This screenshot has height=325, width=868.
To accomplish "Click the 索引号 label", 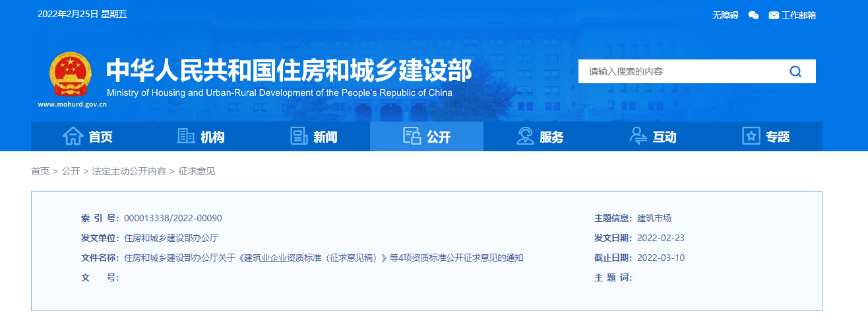I will [100, 218].
